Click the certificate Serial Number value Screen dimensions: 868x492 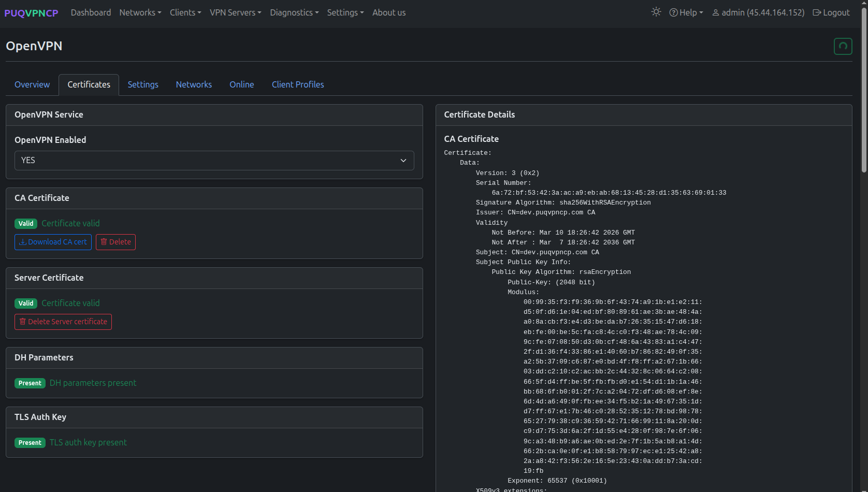coord(609,193)
